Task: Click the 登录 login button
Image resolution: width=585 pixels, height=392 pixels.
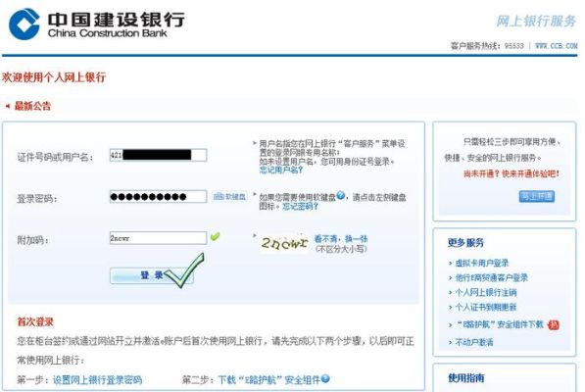Action: point(151,275)
